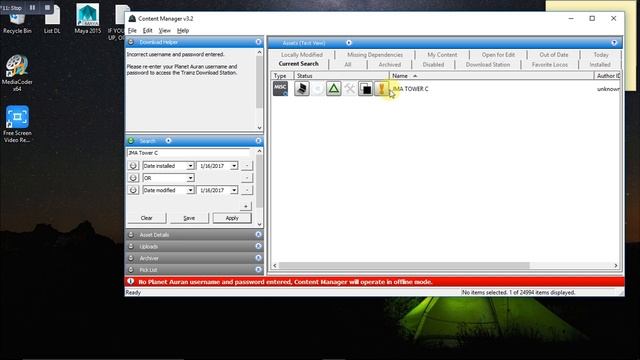Switch to the Download Station tab

click(x=488, y=64)
